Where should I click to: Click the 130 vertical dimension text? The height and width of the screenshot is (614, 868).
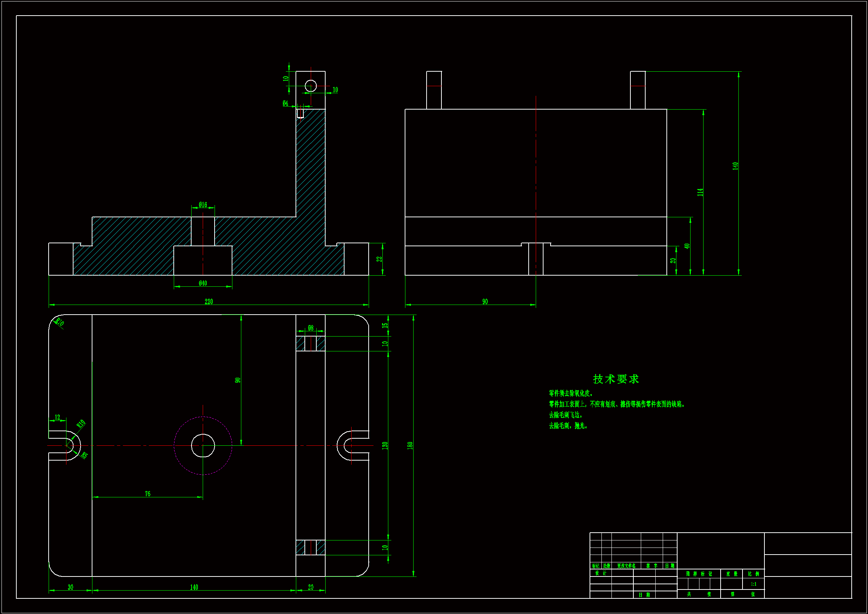(x=385, y=445)
